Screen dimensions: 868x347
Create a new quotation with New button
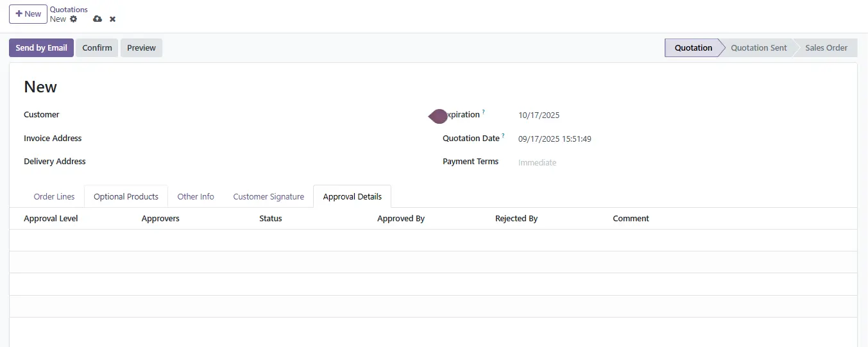[28, 13]
